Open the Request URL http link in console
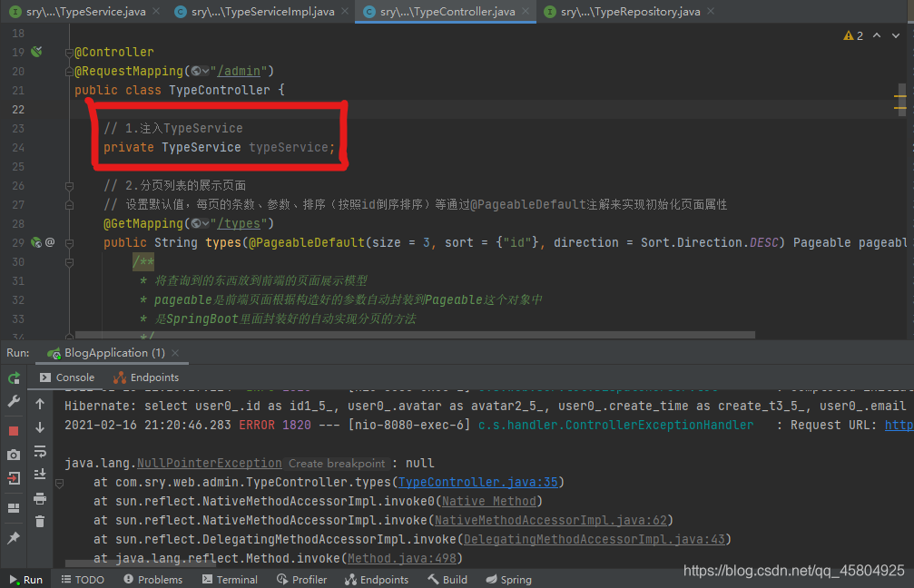The width and height of the screenshot is (914, 588). coord(899,425)
